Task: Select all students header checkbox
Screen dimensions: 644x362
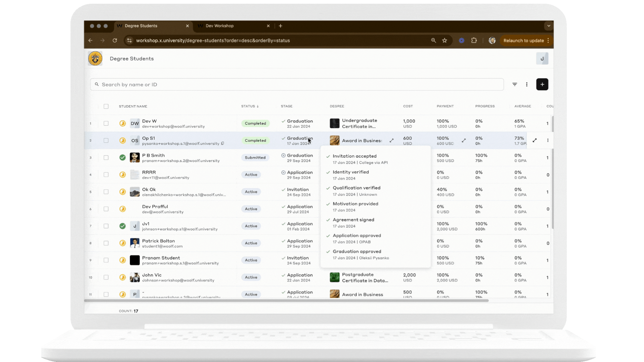Action: pos(106,106)
